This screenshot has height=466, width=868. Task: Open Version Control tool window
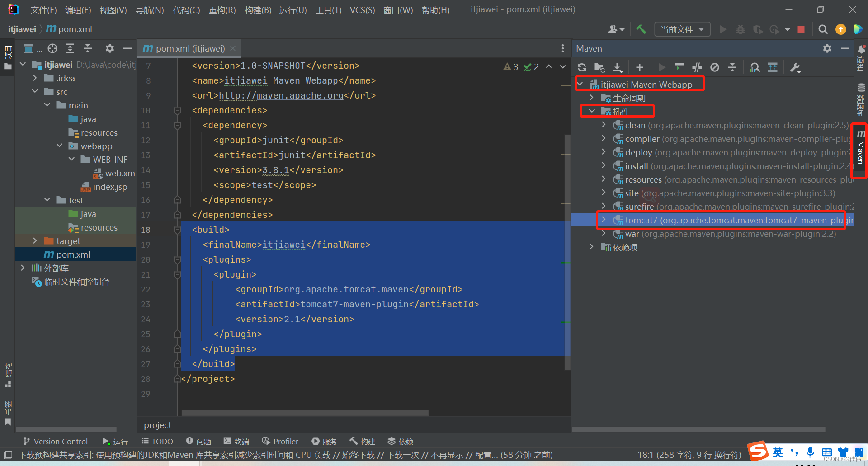(55, 442)
